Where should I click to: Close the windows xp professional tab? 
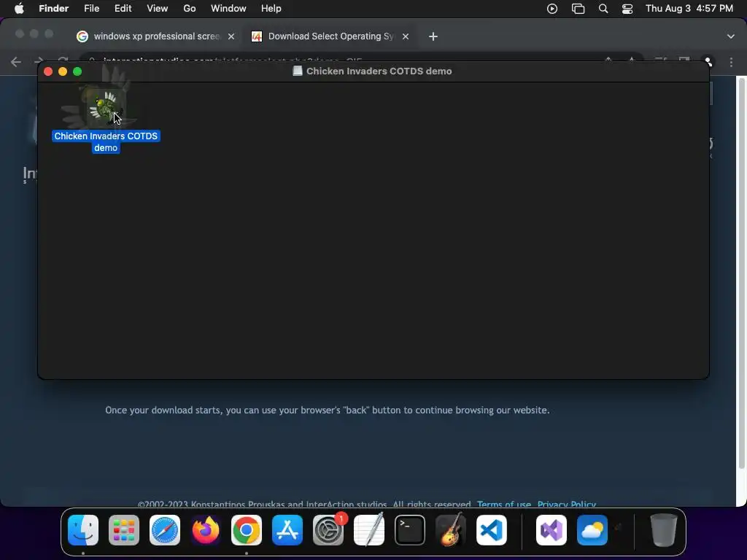click(231, 36)
